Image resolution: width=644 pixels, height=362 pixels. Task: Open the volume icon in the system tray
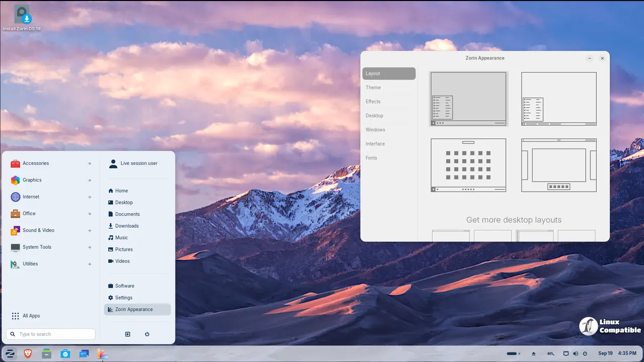(x=575, y=353)
